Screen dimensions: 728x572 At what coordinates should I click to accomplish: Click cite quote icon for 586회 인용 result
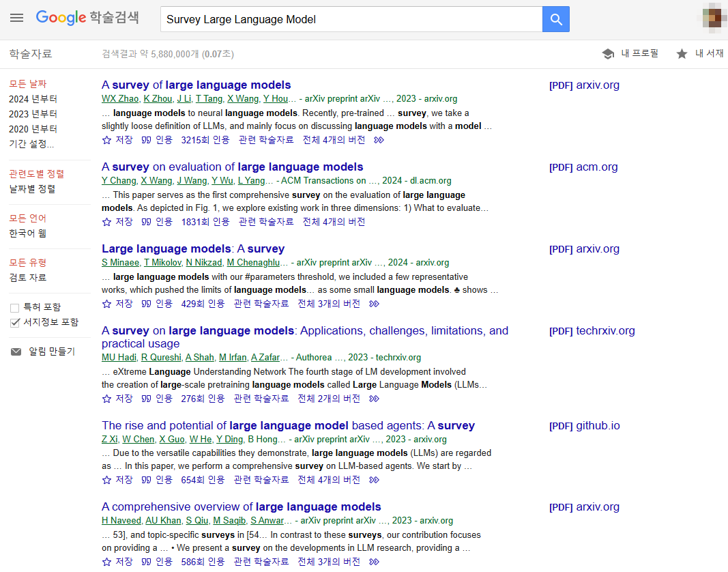146,562
